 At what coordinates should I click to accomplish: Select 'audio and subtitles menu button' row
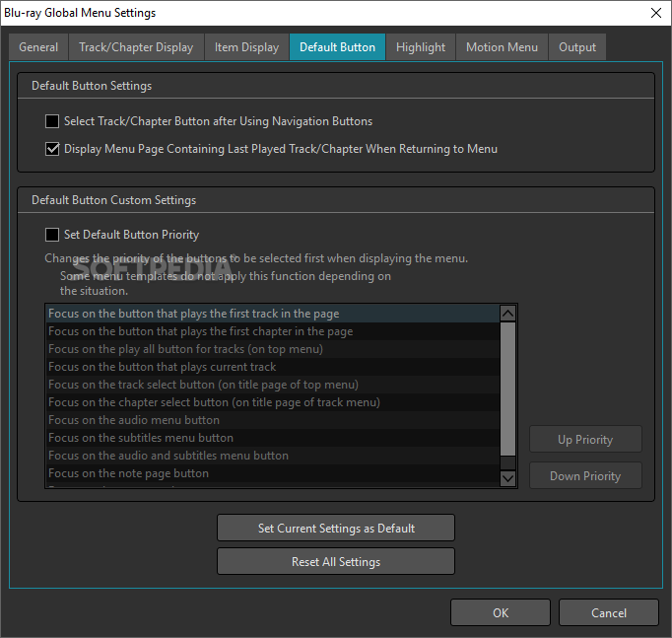click(272, 456)
